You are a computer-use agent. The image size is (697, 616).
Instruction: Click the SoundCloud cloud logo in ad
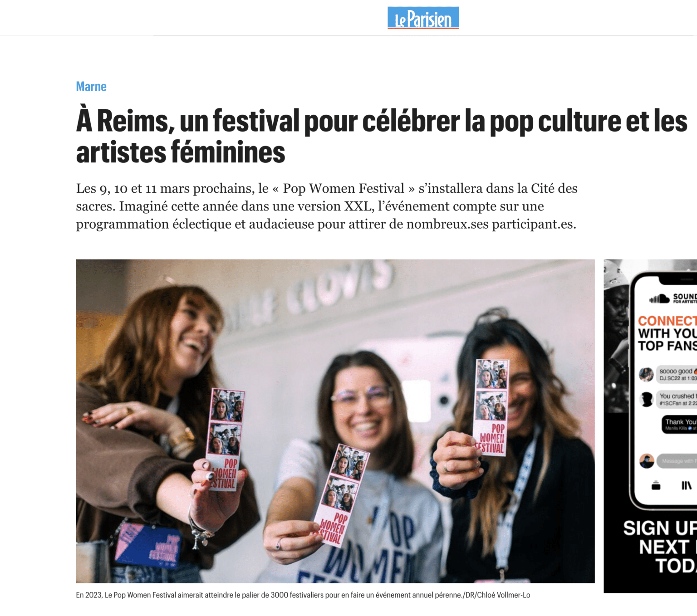[x=659, y=298]
